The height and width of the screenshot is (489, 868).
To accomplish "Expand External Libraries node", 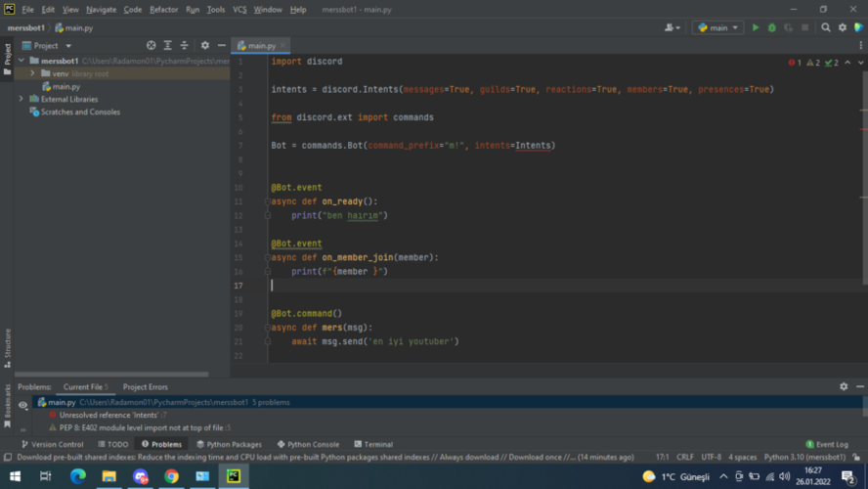I will pyautogui.click(x=22, y=99).
